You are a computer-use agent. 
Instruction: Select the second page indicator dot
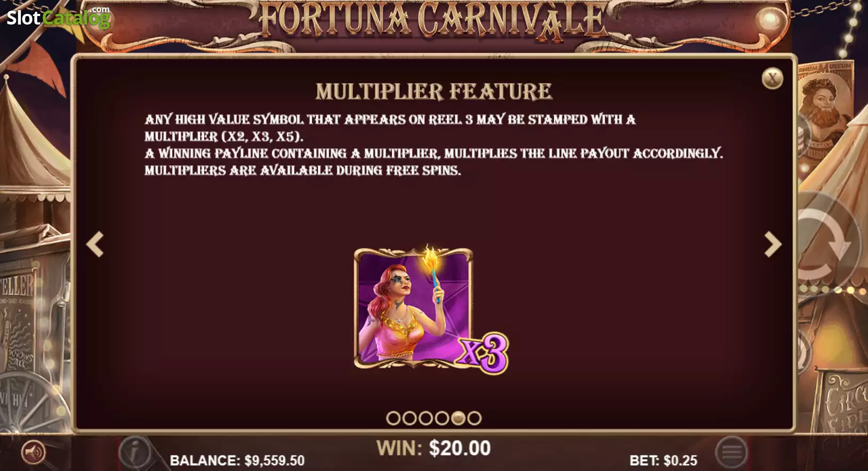(x=409, y=418)
